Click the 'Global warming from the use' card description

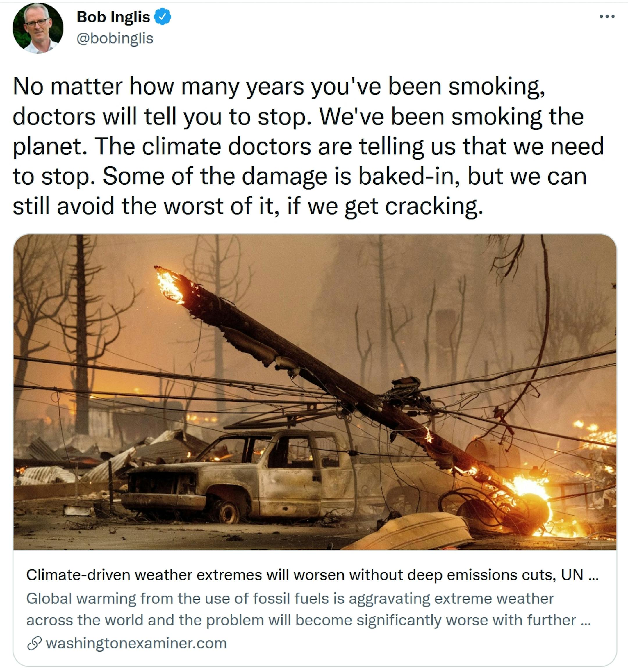(x=308, y=609)
